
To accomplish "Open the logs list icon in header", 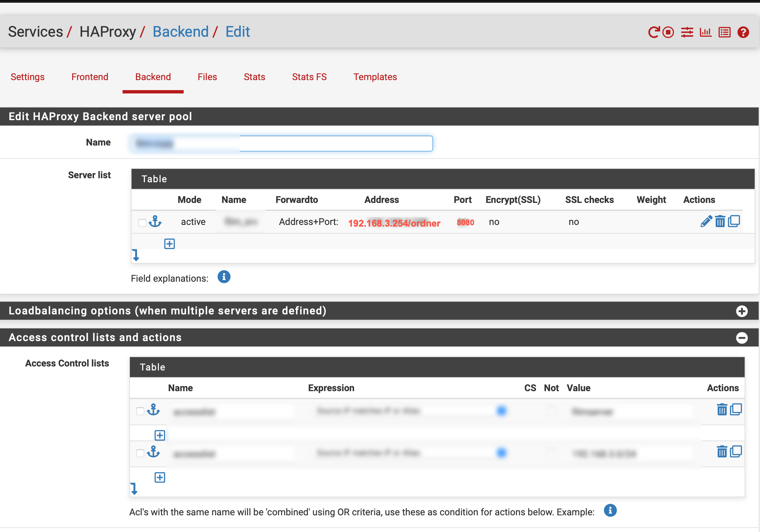I will pyautogui.click(x=724, y=32).
